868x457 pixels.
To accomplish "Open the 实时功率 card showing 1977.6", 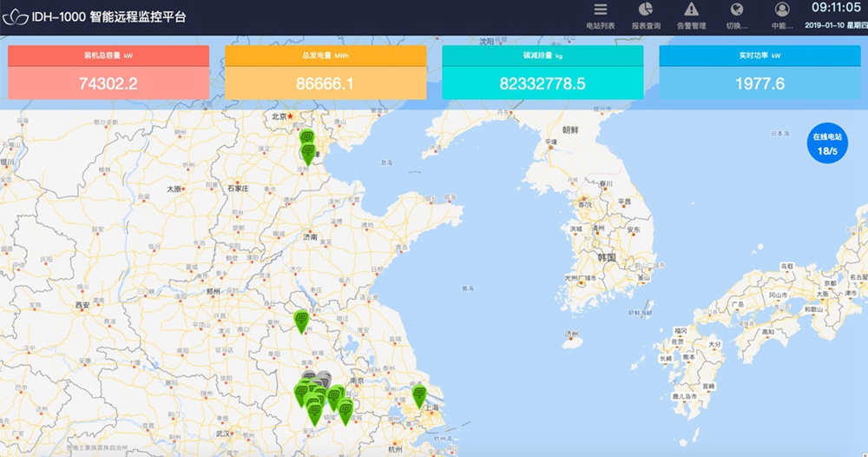I will [759, 73].
